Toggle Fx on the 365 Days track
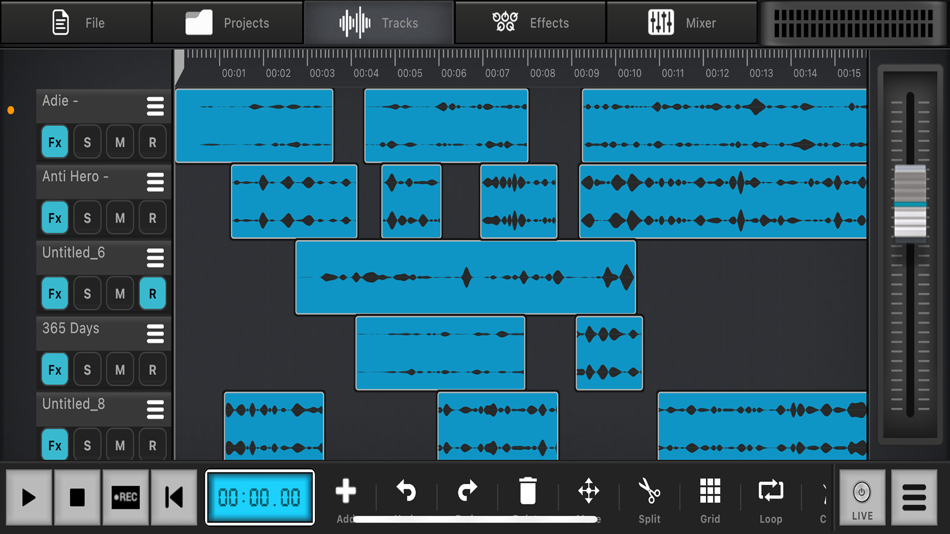Screen dimensions: 950x534 [55, 369]
